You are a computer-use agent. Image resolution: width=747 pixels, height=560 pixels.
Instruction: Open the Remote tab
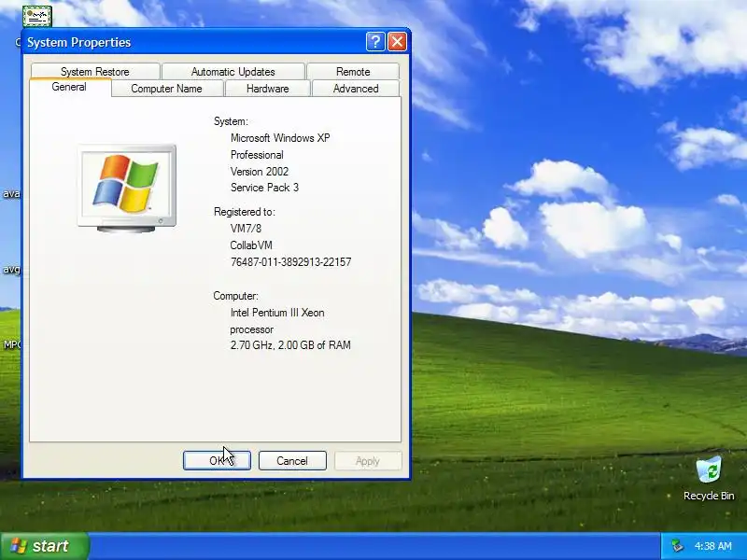coord(353,72)
